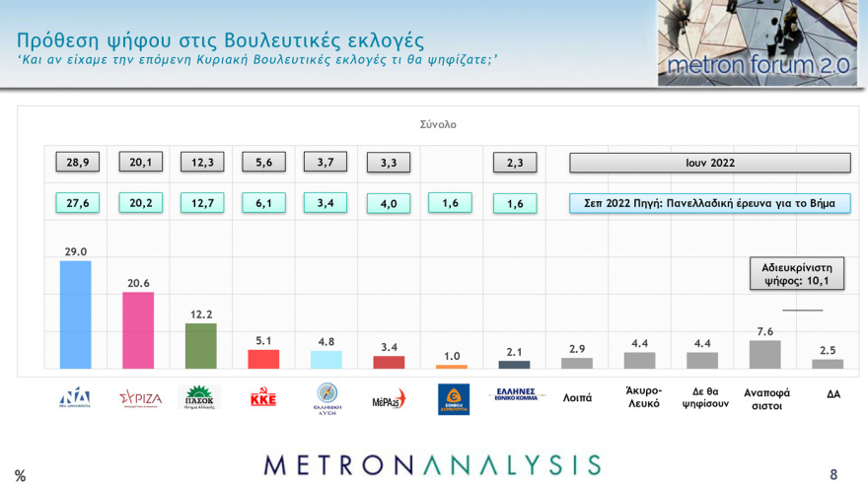Click the gray 7.6 bar
This screenshot has width=868, height=488.
pos(765,355)
